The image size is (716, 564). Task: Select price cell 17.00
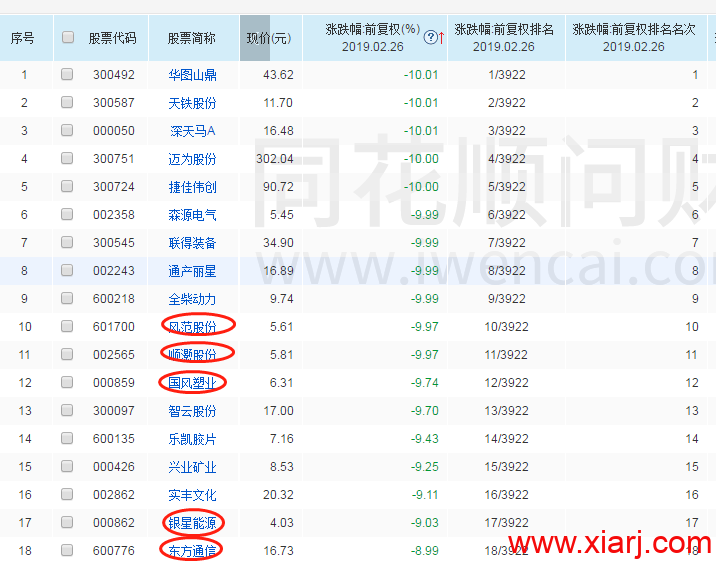point(278,411)
